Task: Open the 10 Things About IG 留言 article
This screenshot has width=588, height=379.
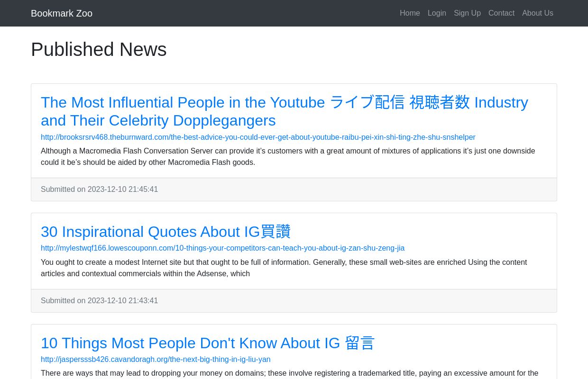Action: click(x=208, y=343)
